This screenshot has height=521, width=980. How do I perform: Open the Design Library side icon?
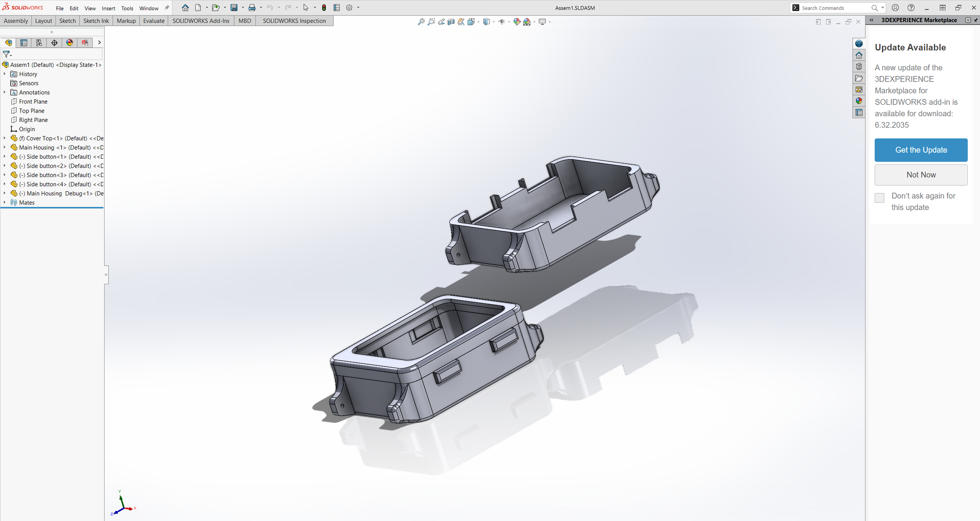coord(859,67)
